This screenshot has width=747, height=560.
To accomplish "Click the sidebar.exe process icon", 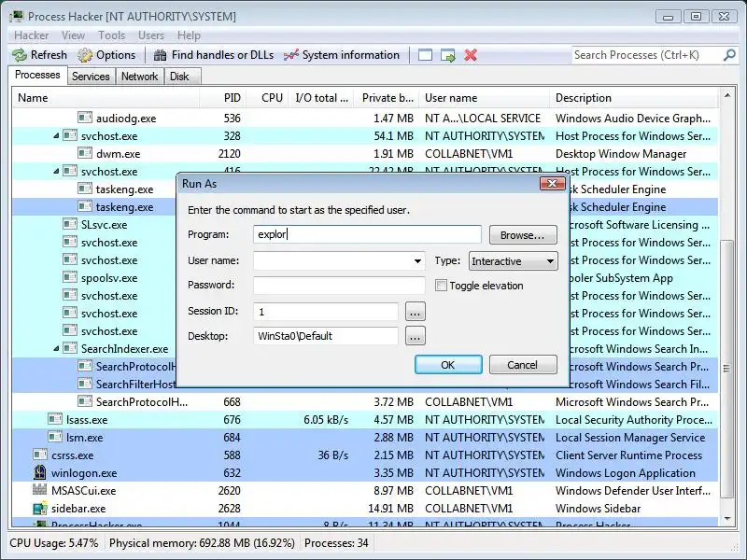I will pyautogui.click(x=40, y=508).
